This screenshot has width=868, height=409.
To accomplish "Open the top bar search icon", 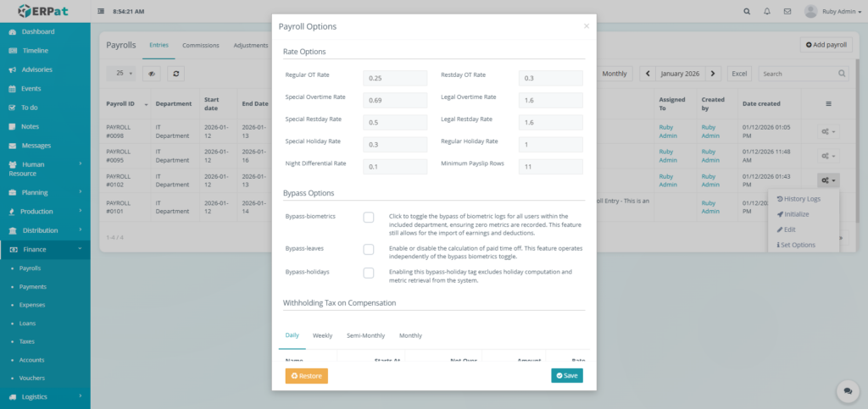I will coord(747,11).
